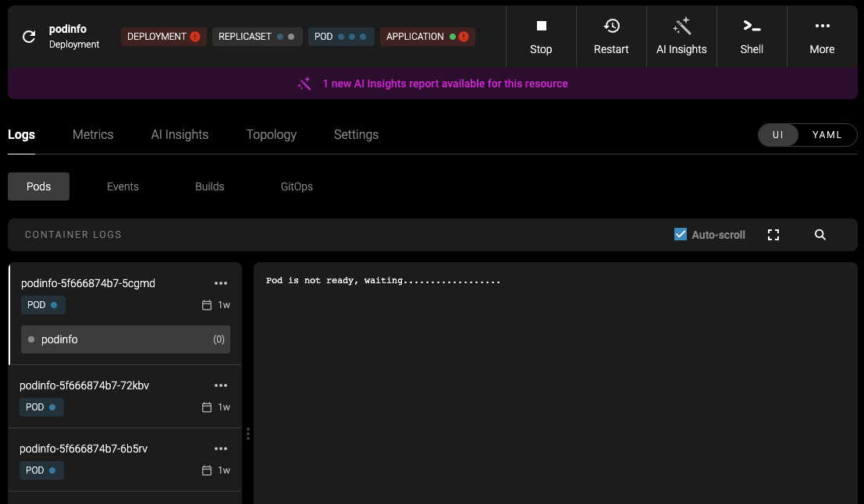Select the Stop icon in the toolbar

click(x=541, y=36)
